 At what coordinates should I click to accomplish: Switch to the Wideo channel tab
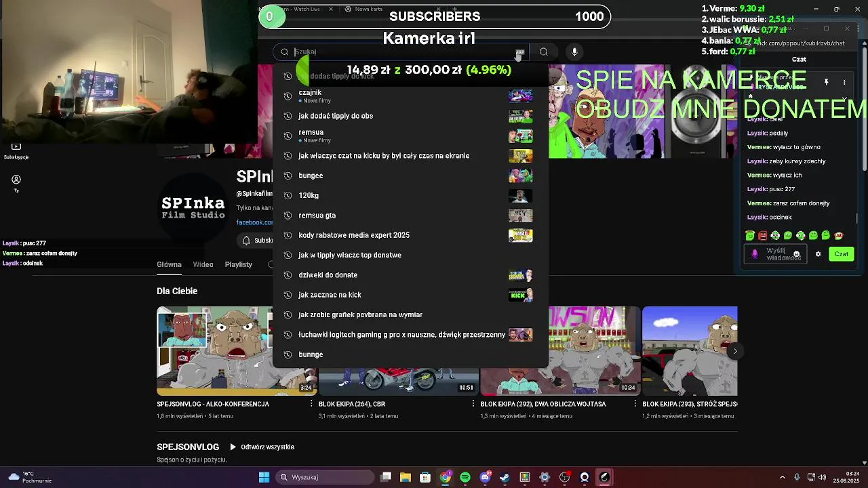coord(203,264)
